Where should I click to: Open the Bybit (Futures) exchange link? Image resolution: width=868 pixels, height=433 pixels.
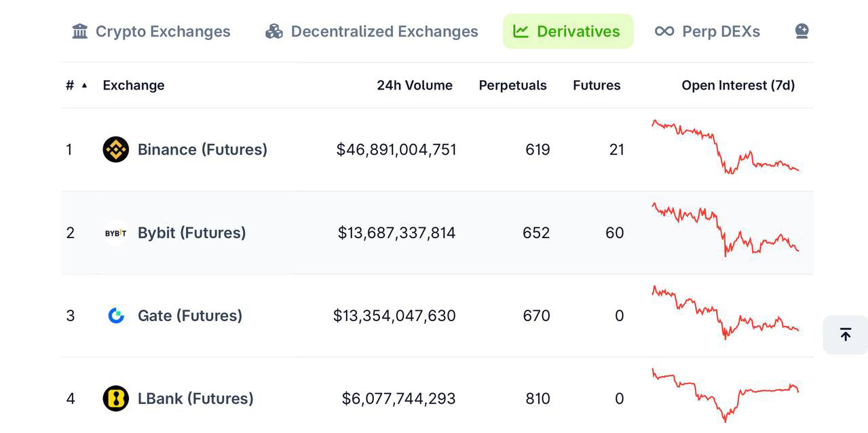[191, 233]
